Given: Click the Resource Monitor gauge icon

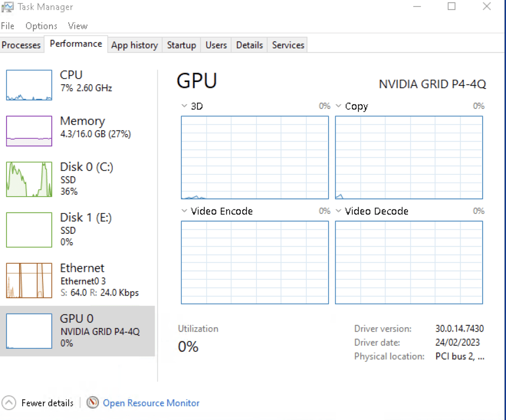Looking at the screenshot, I should pos(92,403).
